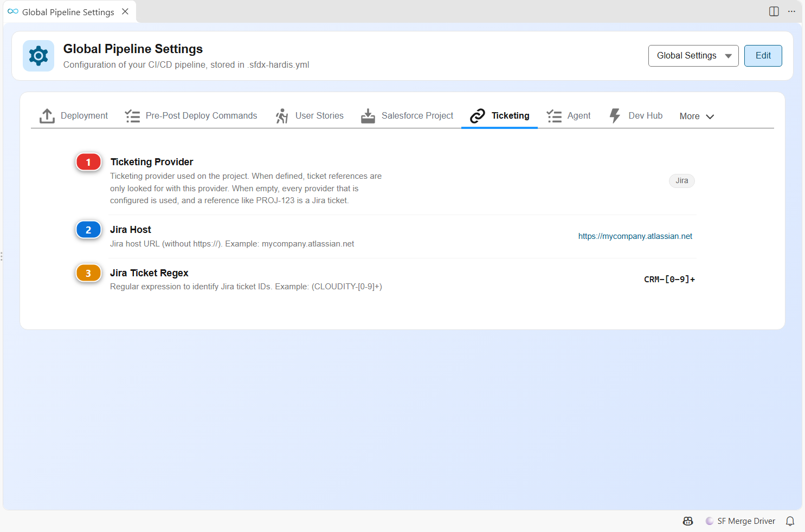Click the Deployment upload icon

47,116
